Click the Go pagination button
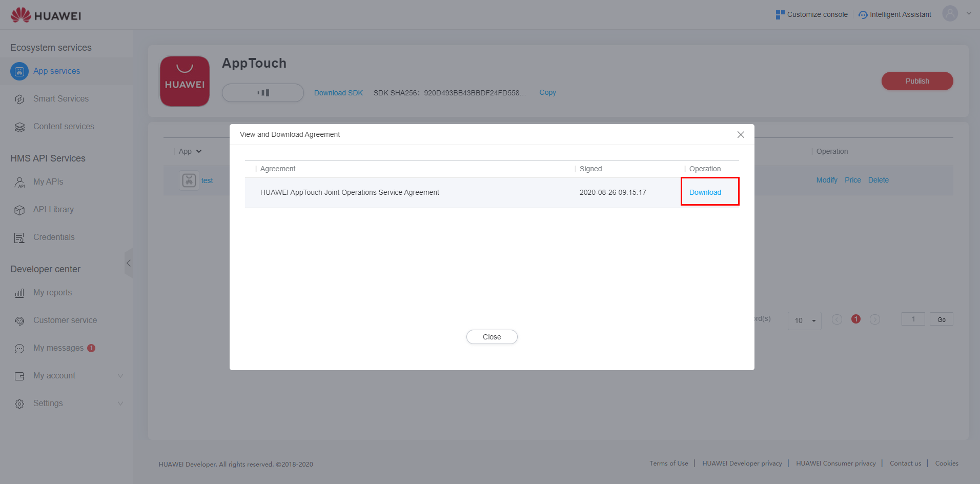The height and width of the screenshot is (484, 980). [942, 319]
